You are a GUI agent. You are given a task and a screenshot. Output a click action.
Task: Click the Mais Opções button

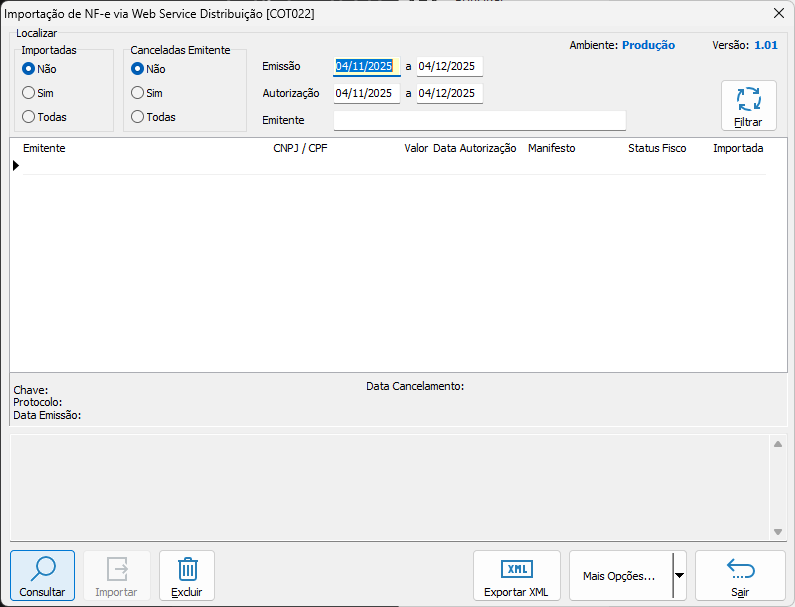(619, 576)
